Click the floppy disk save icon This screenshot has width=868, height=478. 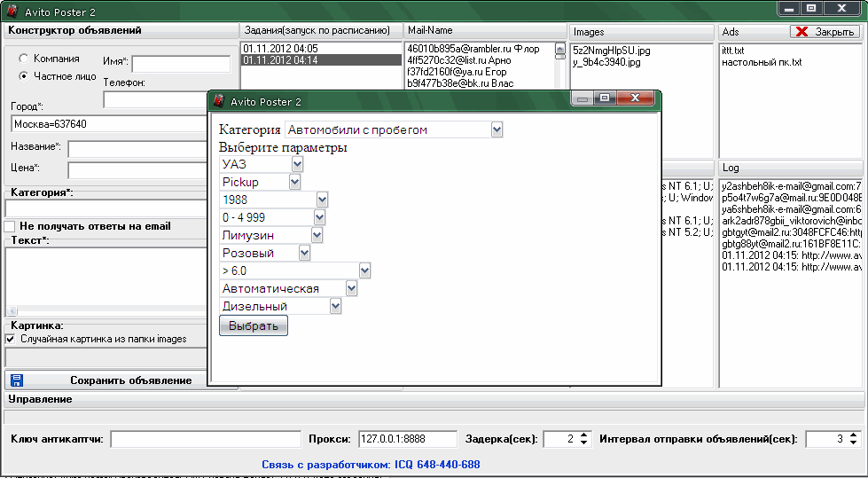(x=17, y=380)
